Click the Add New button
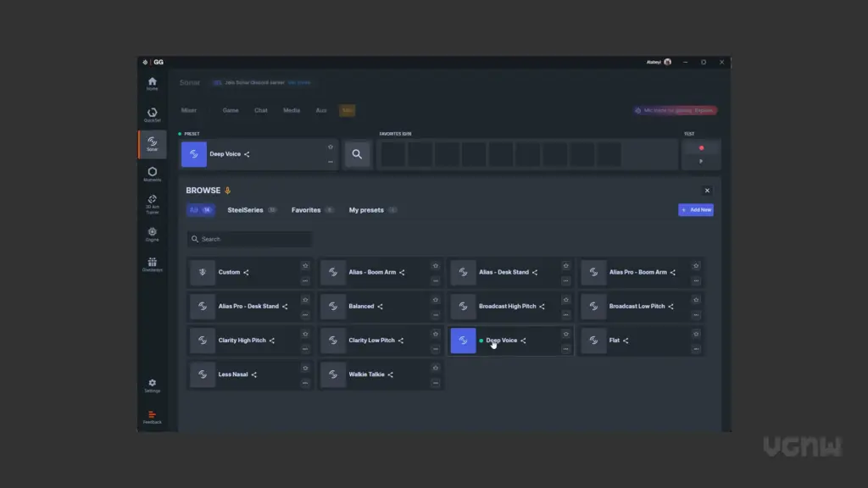This screenshot has width=868, height=488. (695, 209)
